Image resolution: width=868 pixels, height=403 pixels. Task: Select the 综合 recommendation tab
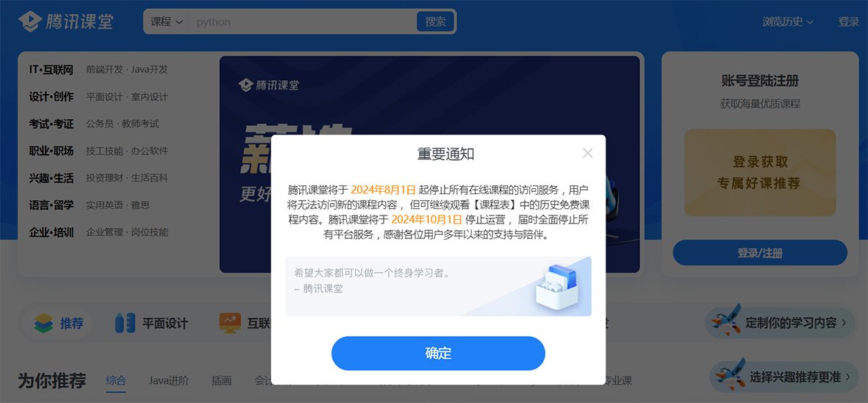[x=116, y=381]
